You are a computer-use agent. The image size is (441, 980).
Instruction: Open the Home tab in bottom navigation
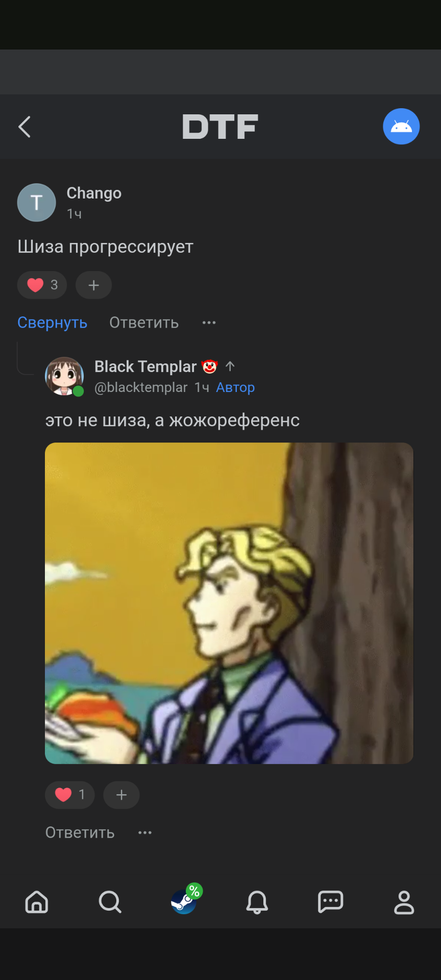tap(37, 902)
